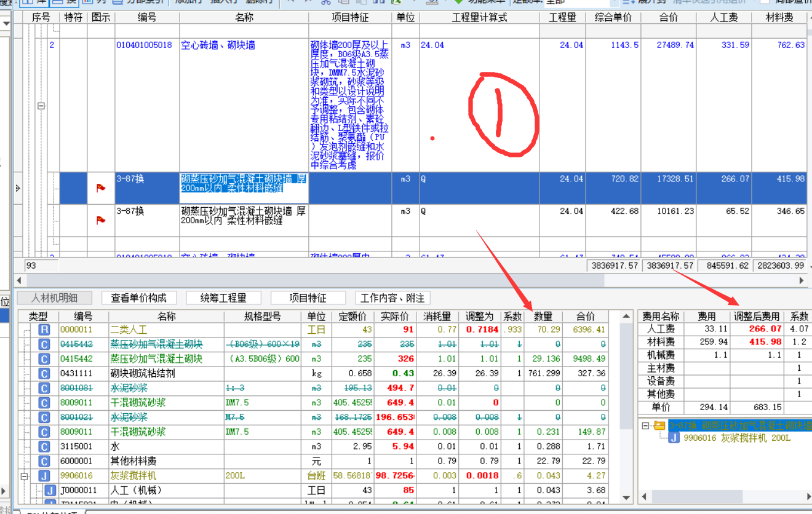Click the name cell 干混砌筑砂浆 with 合价 149.87
This screenshot has height=514, width=812.
pos(167,432)
